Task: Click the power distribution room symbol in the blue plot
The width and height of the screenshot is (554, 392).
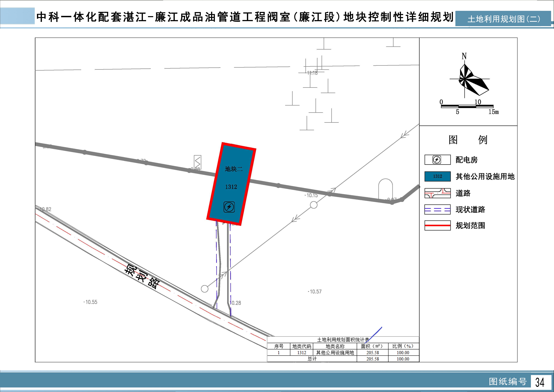Action: pyautogui.click(x=229, y=207)
